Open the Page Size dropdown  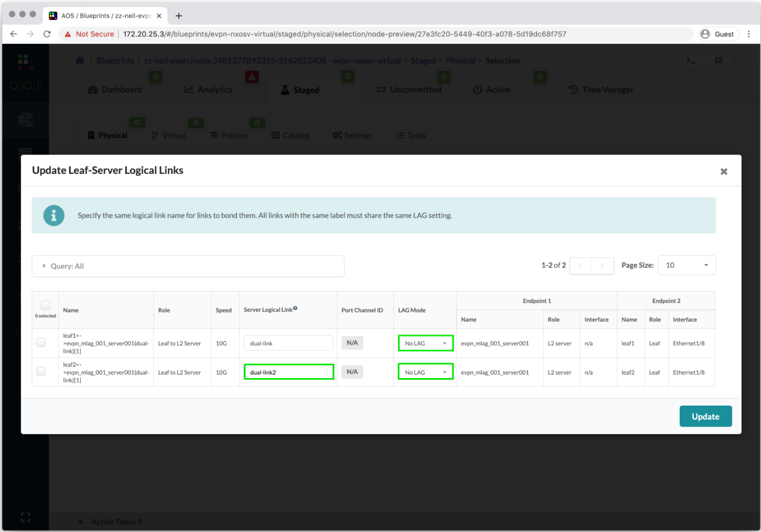(686, 265)
